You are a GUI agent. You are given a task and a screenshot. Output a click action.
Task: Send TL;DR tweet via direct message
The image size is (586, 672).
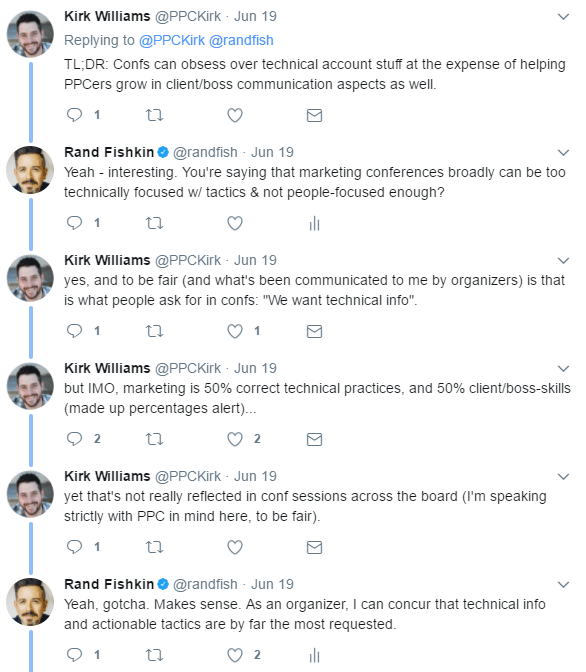pos(314,115)
